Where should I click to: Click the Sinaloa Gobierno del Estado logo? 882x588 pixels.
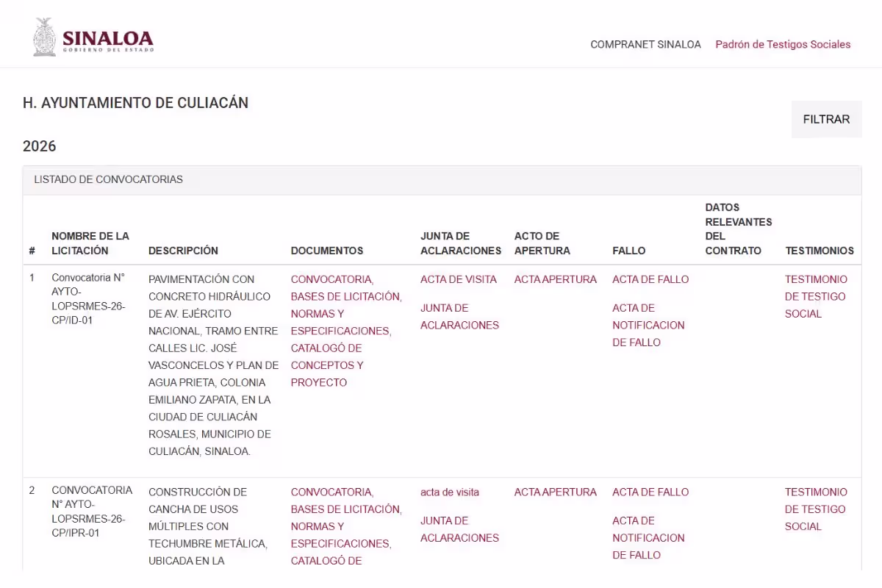pyautogui.click(x=93, y=37)
